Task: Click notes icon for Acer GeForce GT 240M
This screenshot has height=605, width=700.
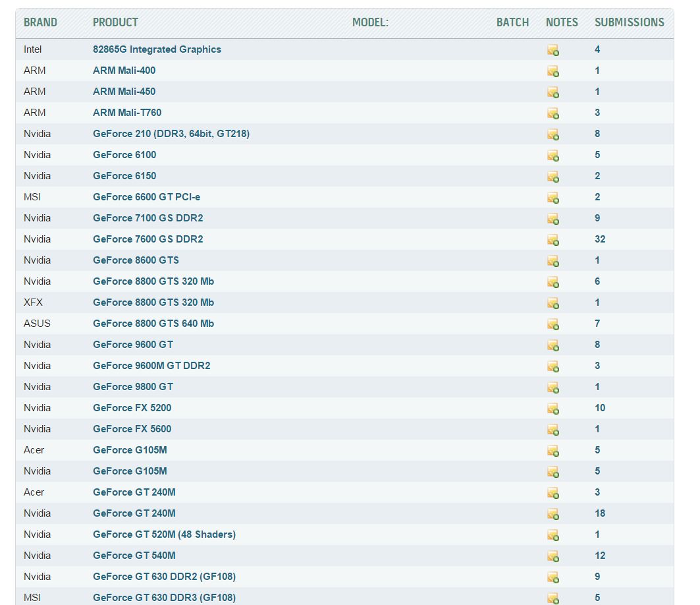Action: click(x=553, y=493)
